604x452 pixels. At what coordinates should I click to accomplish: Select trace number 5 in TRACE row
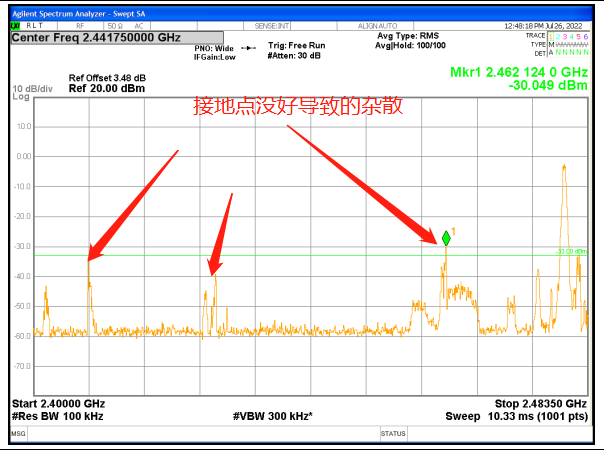tap(579, 37)
